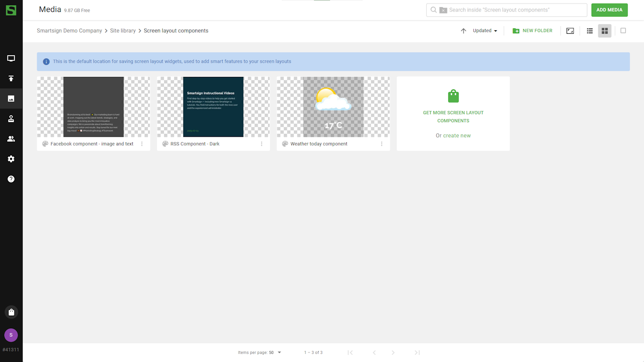Open settings gear icon in sidebar
The width and height of the screenshot is (644, 362).
pos(11,159)
